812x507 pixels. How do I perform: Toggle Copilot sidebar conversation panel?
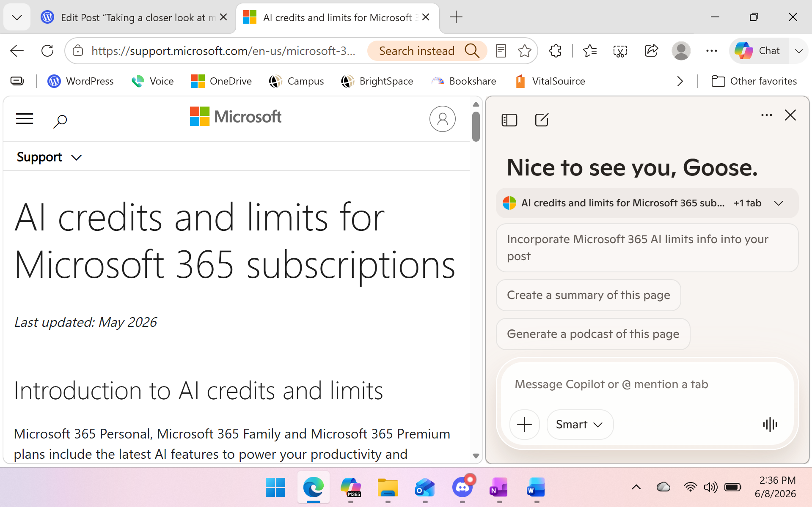(509, 120)
